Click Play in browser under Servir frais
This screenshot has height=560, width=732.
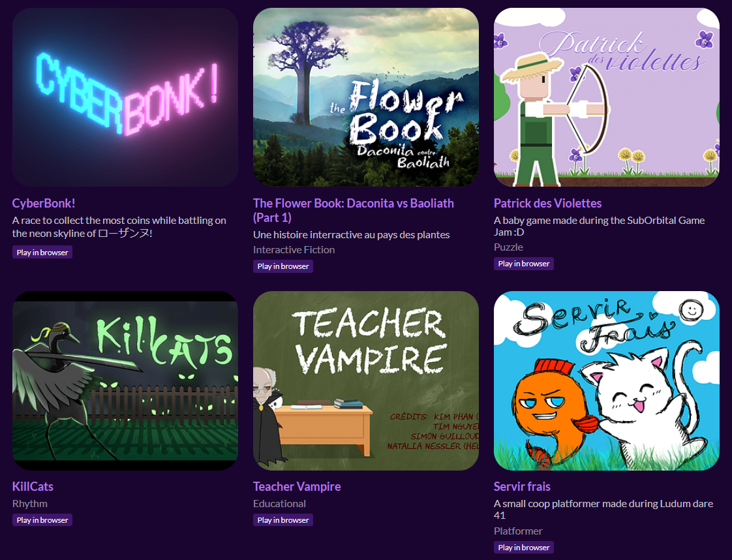coord(524,548)
